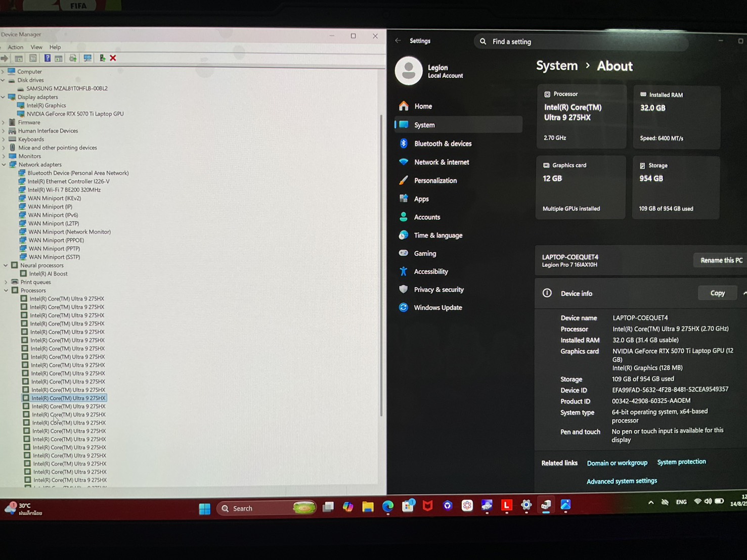The width and height of the screenshot is (747, 560).
Task: Select WAN Miniport (PPPOE)
Action: [56, 240]
